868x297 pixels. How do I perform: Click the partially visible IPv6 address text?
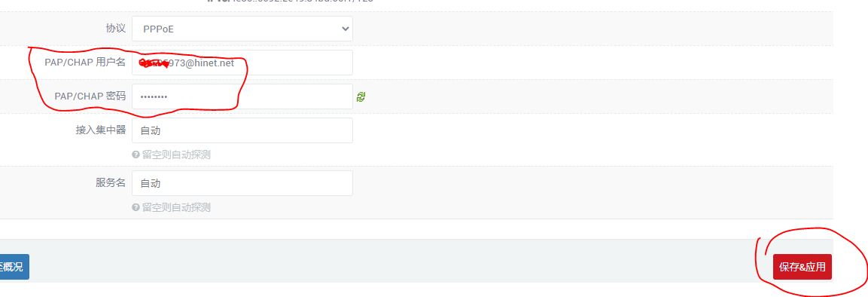click(291, 1)
